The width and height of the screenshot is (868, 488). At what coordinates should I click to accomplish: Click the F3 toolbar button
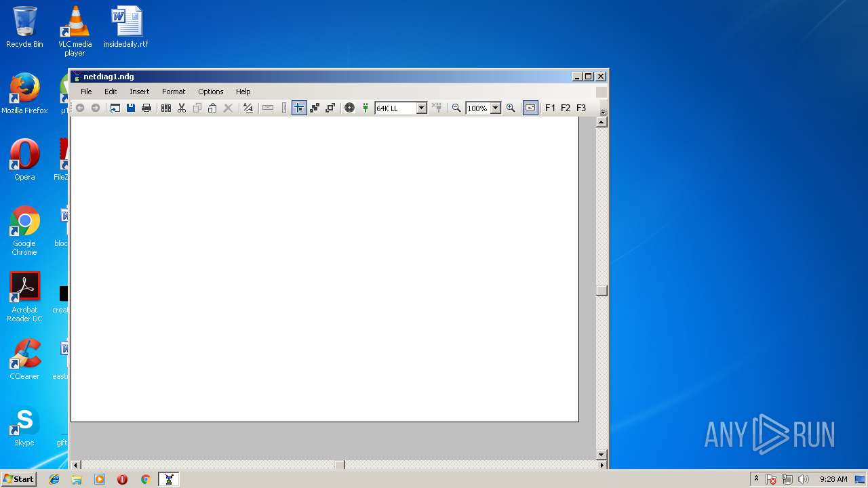pyautogui.click(x=581, y=108)
